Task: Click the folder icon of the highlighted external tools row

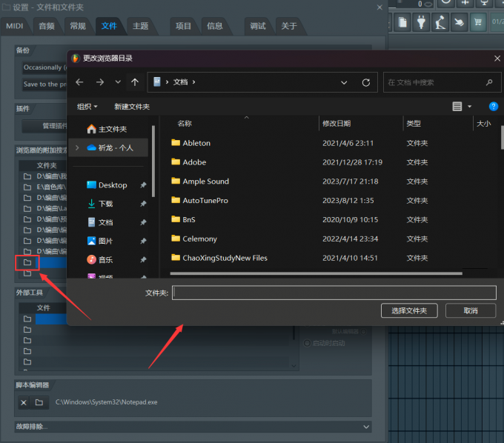Action: pyautogui.click(x=27, y=319)
